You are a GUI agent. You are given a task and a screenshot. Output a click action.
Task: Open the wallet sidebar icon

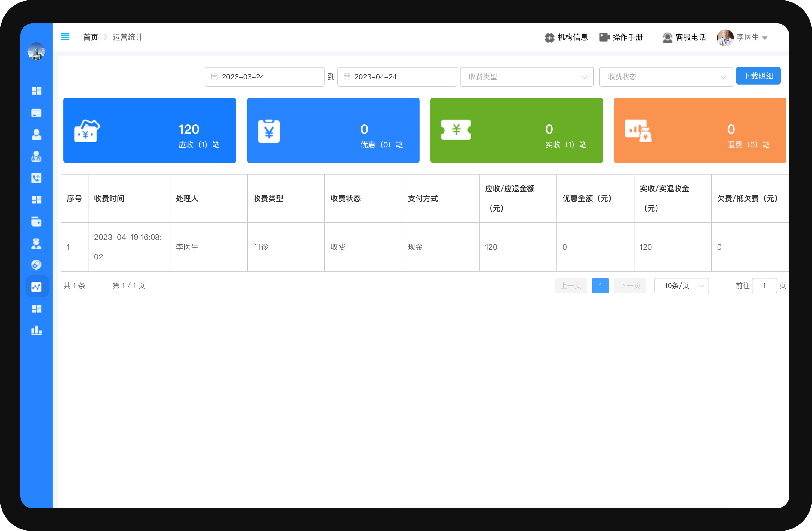point(36,222)
